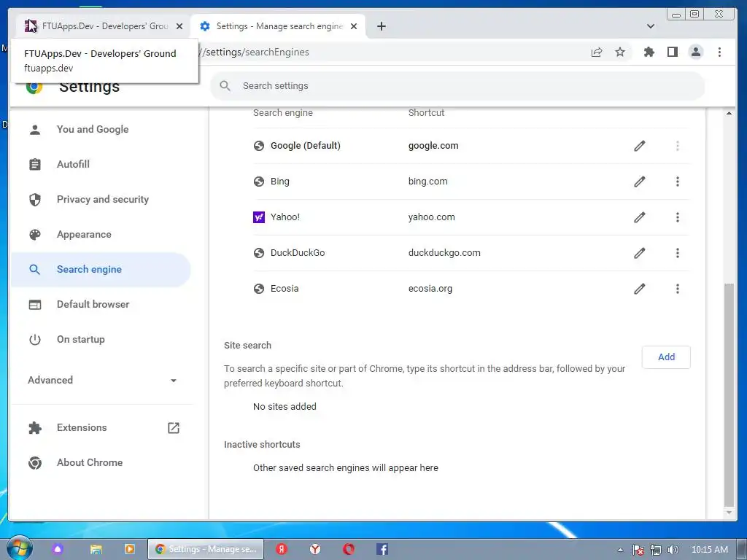Open About Chrome page
Screen dimensions: 747x560
click(90, 462)
